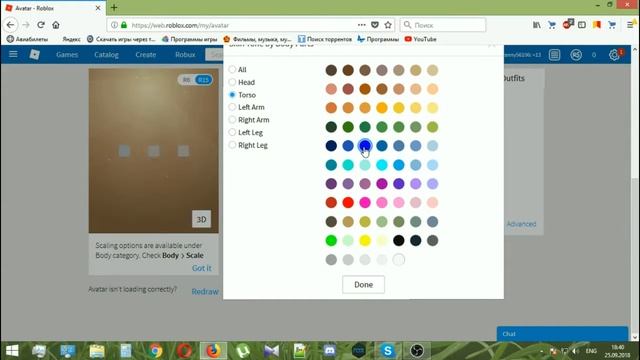Open Roblox settings gear icon
The width and height of the screenshot is (640, 360).
point(614,55)
